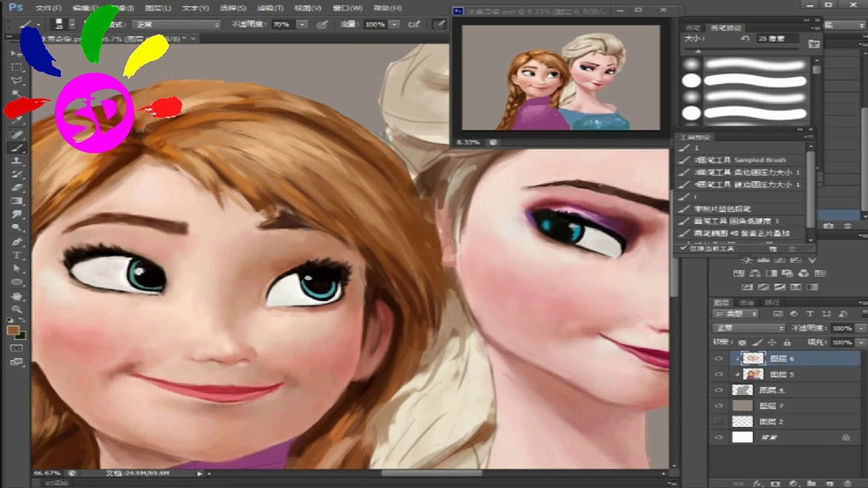Image resolution: width=868 pixels, height=488 pixels.
Task: Toggle Quick Mask mode icon
Action: pyautogui.click(x=16, y=348)
